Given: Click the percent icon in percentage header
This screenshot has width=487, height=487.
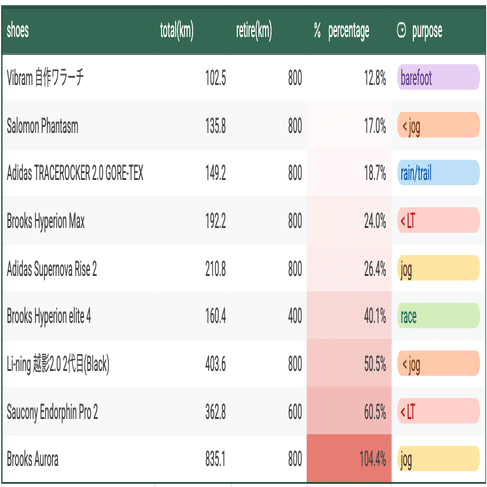Looking at the screenshot, I should 317,30.
